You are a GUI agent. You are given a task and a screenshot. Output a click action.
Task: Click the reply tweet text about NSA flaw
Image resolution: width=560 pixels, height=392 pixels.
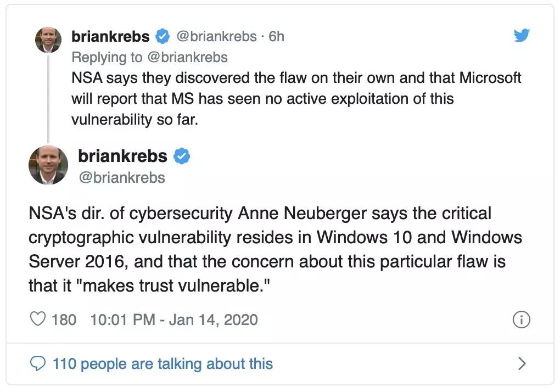click(x=296, y=99)
